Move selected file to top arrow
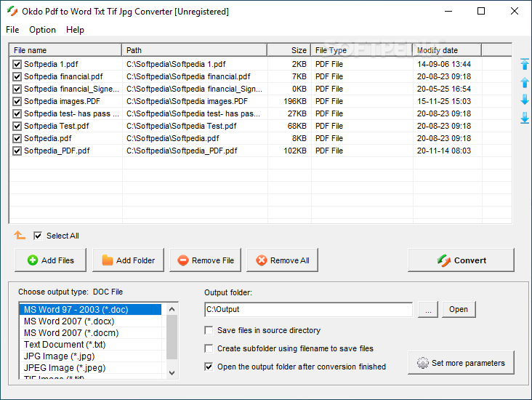Image resolution: width=532 pixels, height=400 pixels. [x=525, y=64]
